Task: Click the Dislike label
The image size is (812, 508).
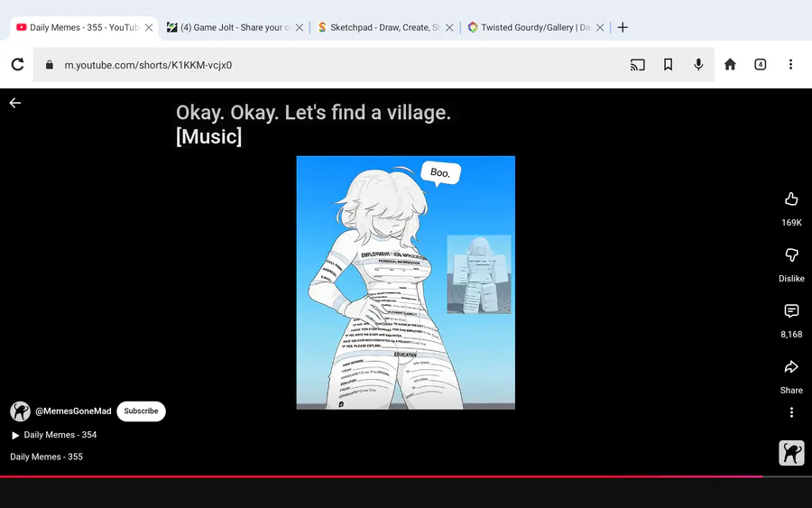Action: click(791, 279)
